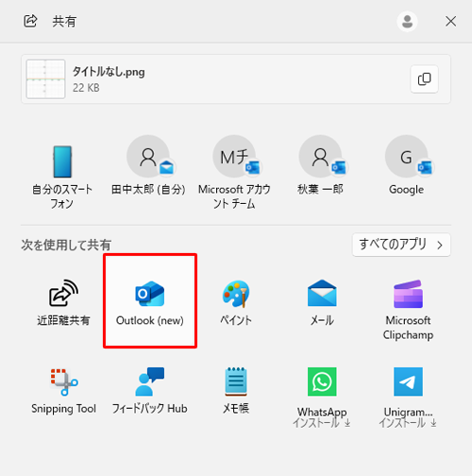Share with メール app

[x=322, y=301]
